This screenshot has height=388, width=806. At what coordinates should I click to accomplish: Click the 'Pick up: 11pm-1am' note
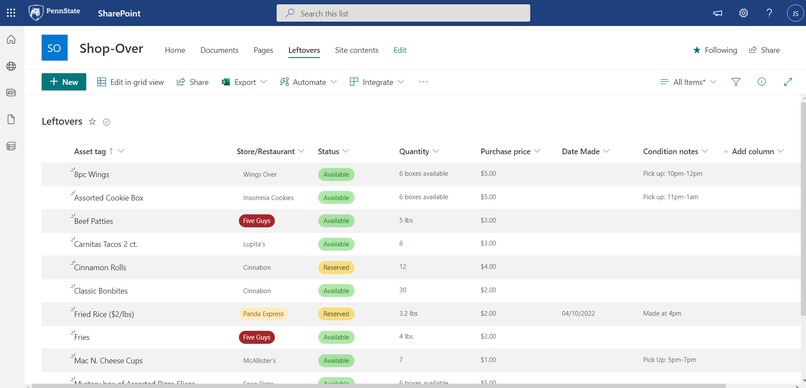tap(671, 197)
